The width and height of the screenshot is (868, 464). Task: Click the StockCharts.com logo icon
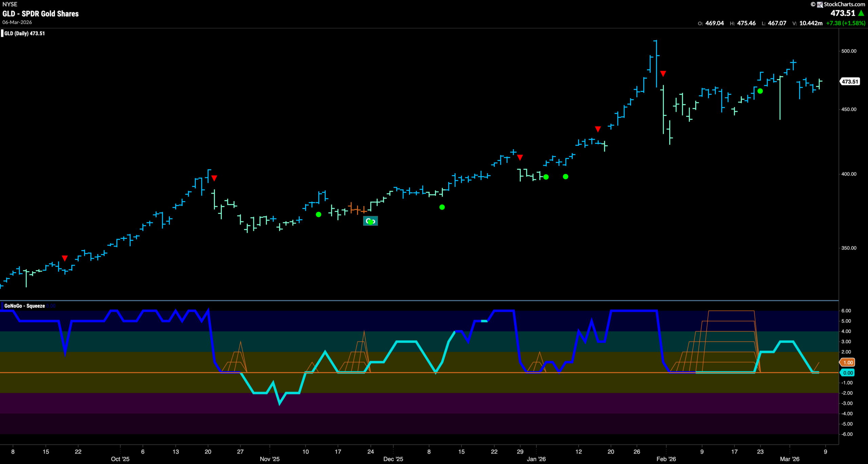coord(820,4)
